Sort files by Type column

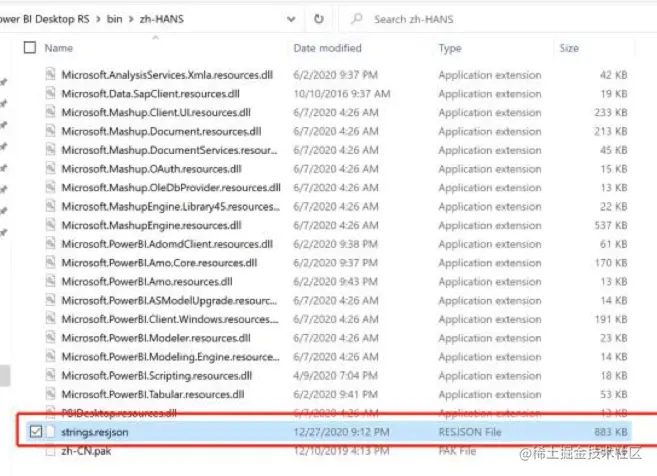pyautogui.click(x=450, y=48)
